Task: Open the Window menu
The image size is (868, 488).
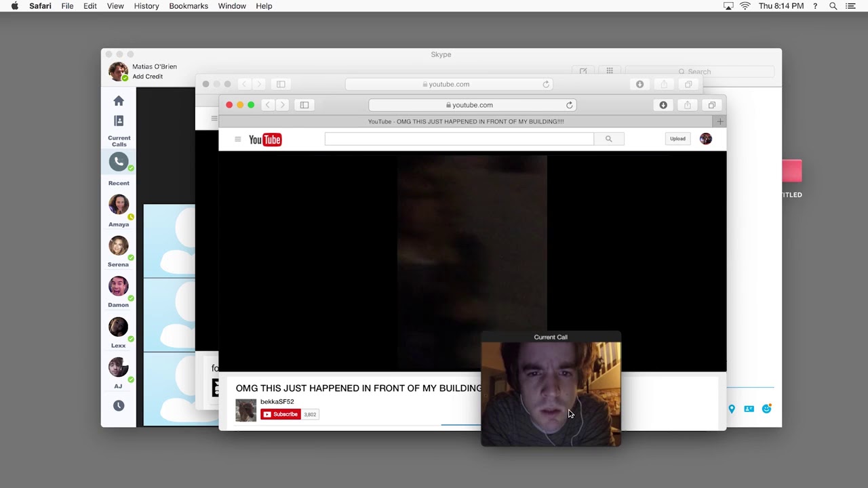Action: pos(232,6)
